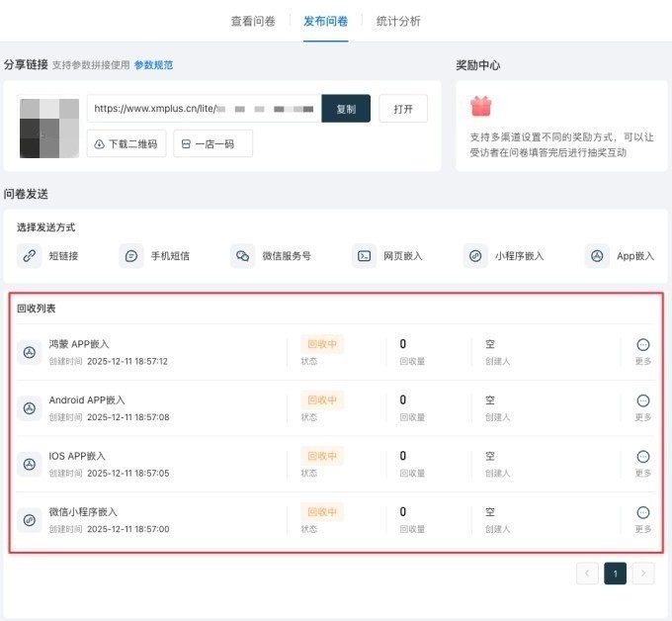Click the red gift reward icon
This screenshot has height=621, width=672.
pos(481,107)
